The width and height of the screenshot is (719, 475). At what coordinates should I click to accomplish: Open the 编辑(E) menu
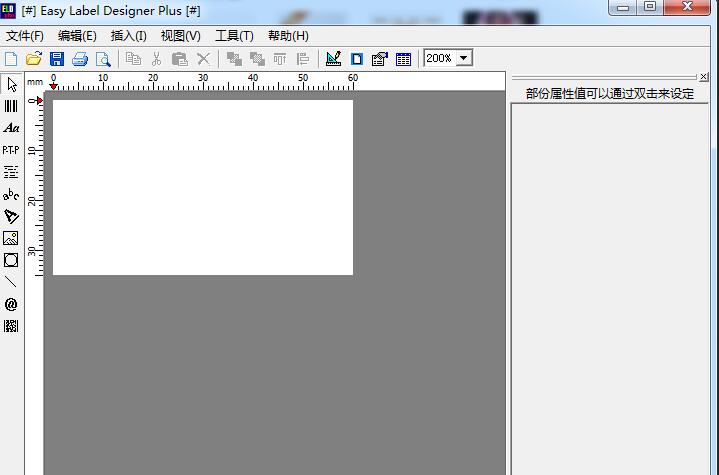pos(77,36)
